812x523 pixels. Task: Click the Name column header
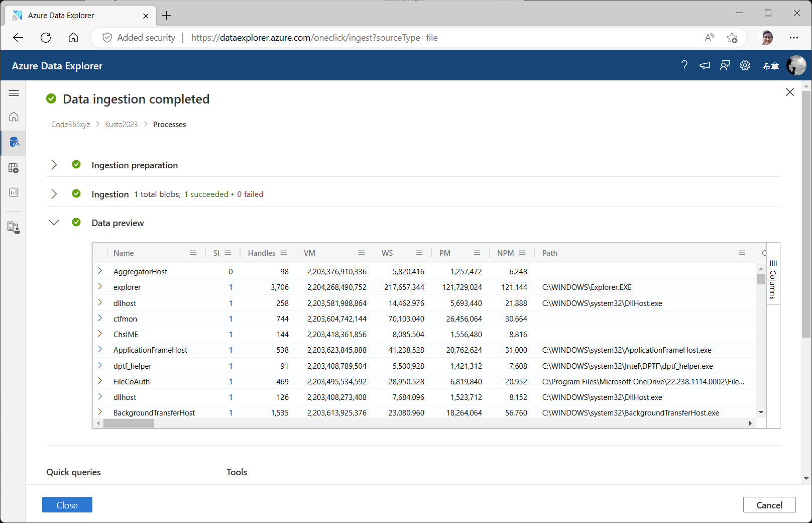pos(124,253)
